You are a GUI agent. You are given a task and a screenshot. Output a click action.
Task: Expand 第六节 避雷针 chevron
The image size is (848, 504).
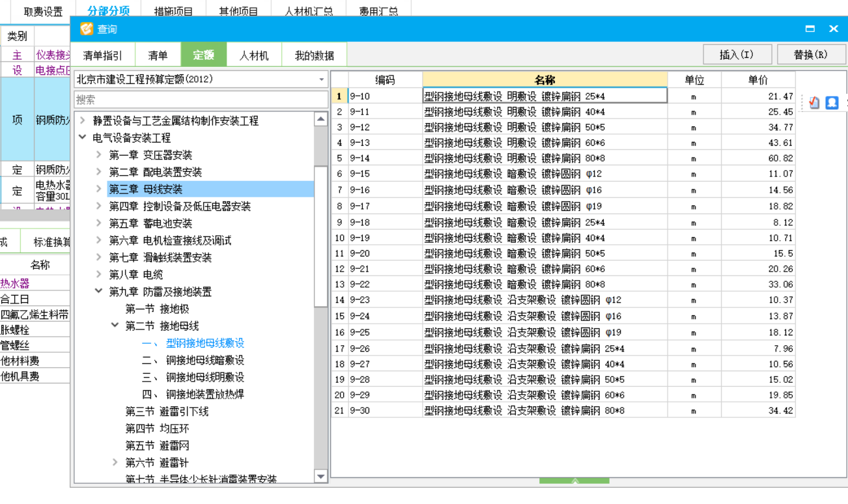tap(115, 462)
